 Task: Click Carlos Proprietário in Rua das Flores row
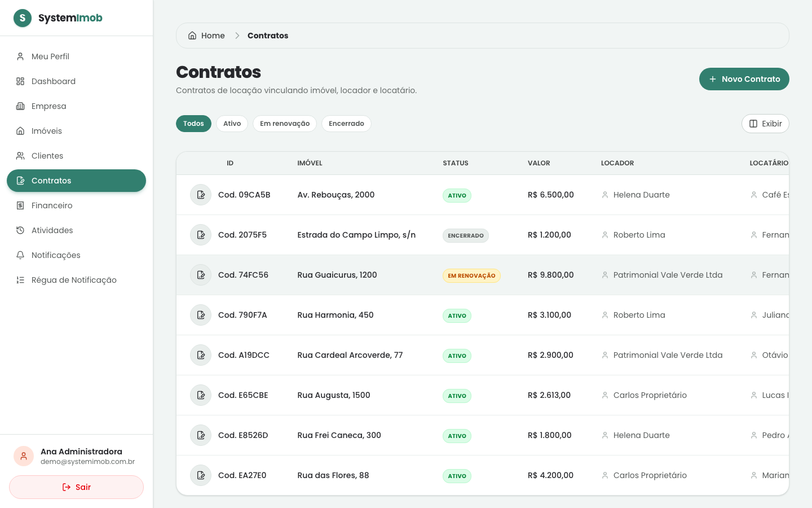coord(650,475)
